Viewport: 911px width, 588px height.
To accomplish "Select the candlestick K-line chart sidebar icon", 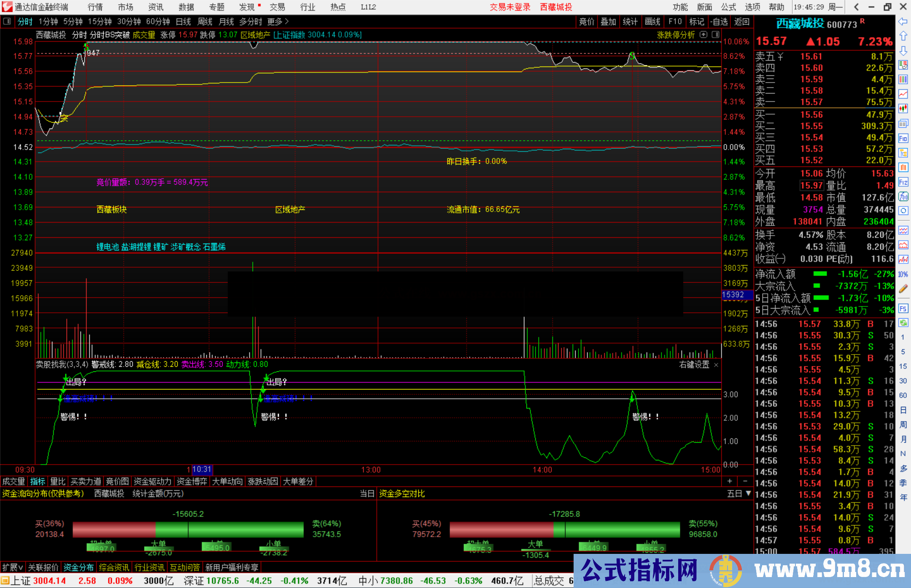I will pos(903,109).
